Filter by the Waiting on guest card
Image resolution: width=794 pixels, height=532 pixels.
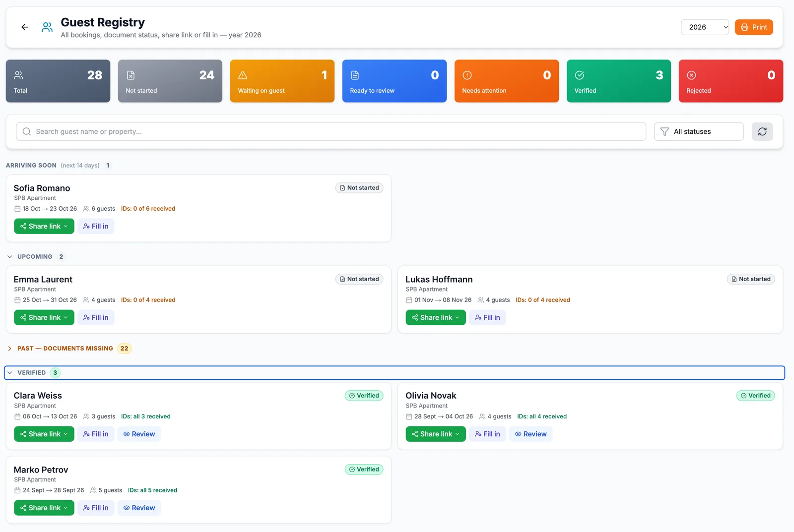[282, 81]
